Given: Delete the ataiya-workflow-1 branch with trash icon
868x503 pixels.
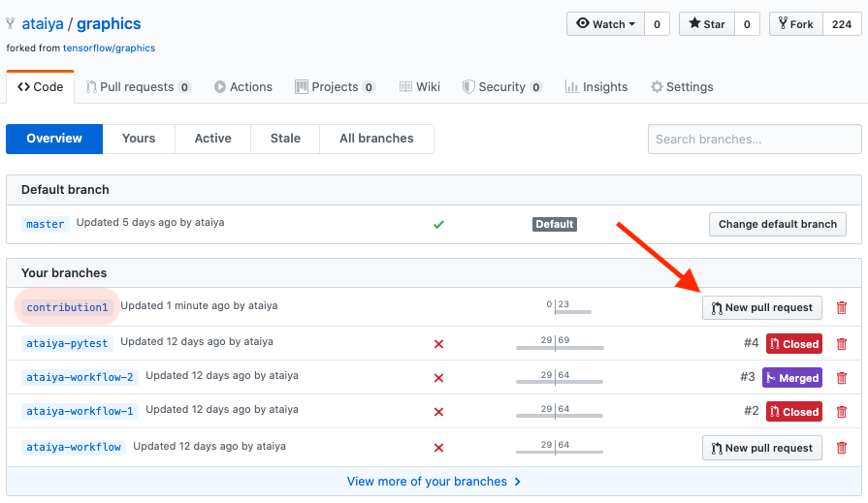Looking at the screenshot, I should [842, 412].
